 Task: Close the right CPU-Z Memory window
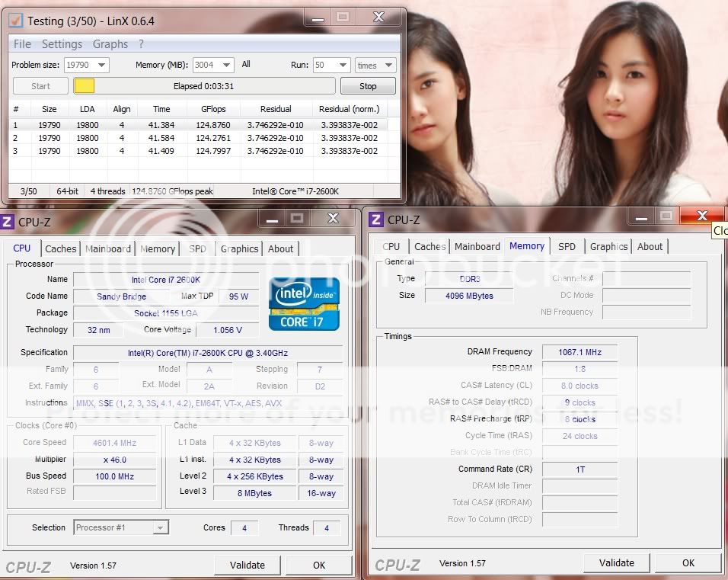click(701, 216)
